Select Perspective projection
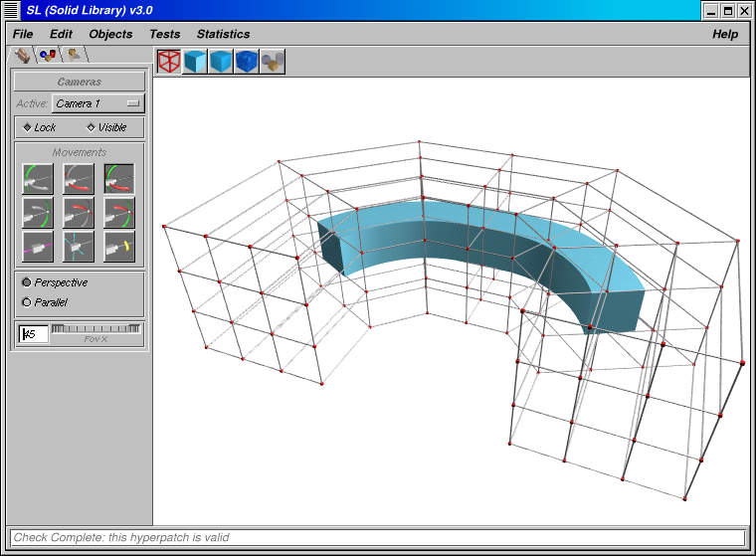This screenshot has height=556, width=756. (x=27, y=282)
